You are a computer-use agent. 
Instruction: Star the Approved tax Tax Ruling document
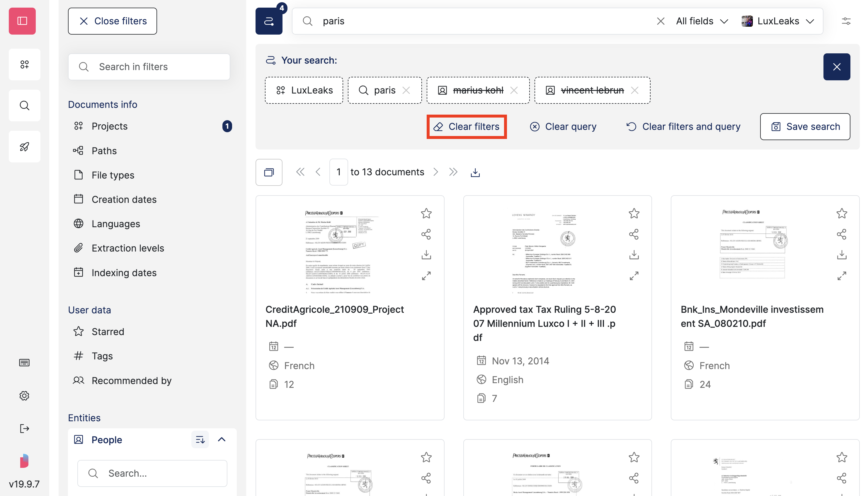tap(634, 213)
